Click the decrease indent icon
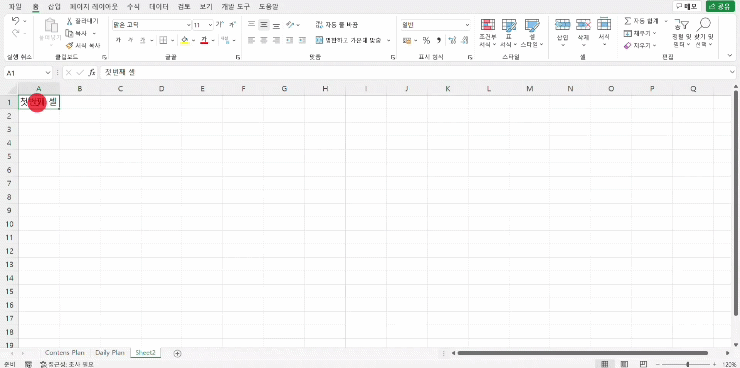The width and height of the screenshot is (740, 368). tap(291, 41)
